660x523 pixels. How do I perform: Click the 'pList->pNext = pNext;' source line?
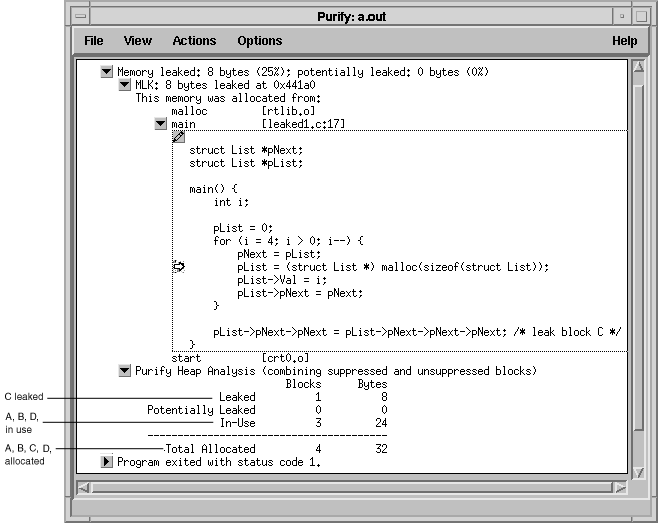pos(300,293)
